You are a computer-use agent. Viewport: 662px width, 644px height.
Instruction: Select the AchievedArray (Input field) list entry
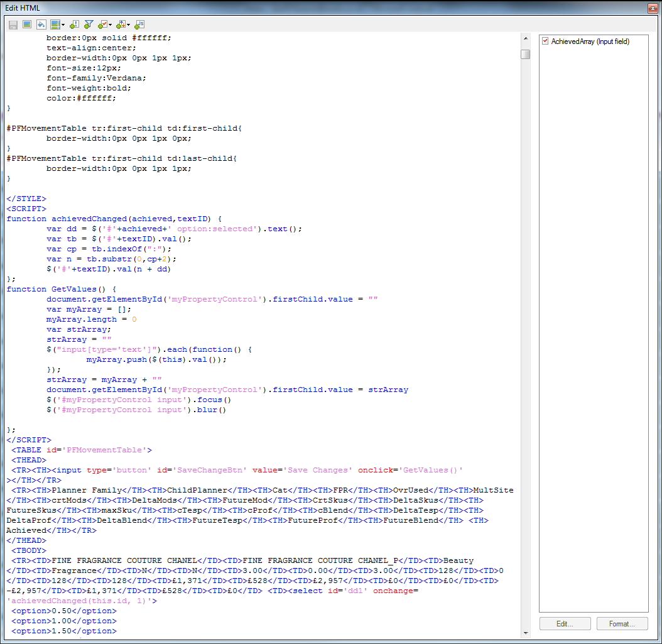590,41
